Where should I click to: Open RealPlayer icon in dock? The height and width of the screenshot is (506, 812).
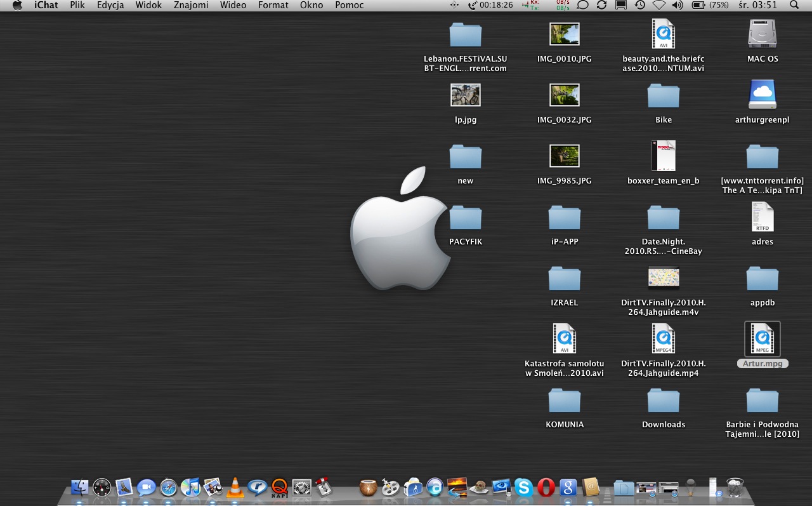257,487
